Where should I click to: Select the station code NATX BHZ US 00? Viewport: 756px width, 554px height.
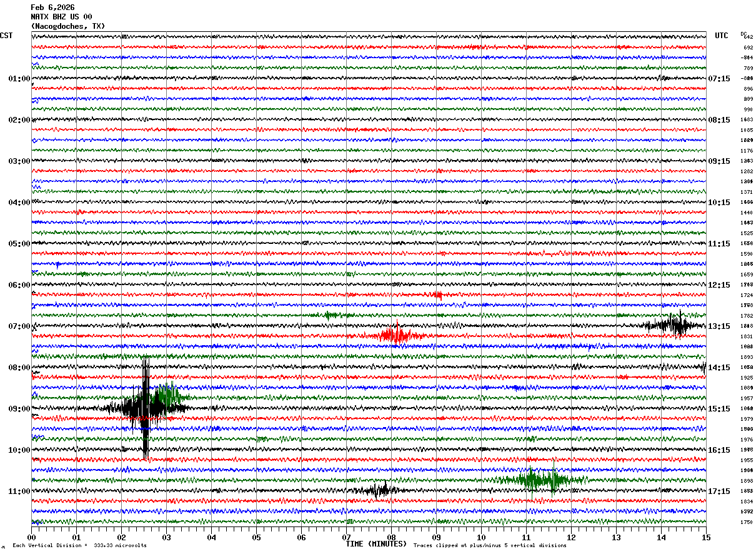(61, 17)
